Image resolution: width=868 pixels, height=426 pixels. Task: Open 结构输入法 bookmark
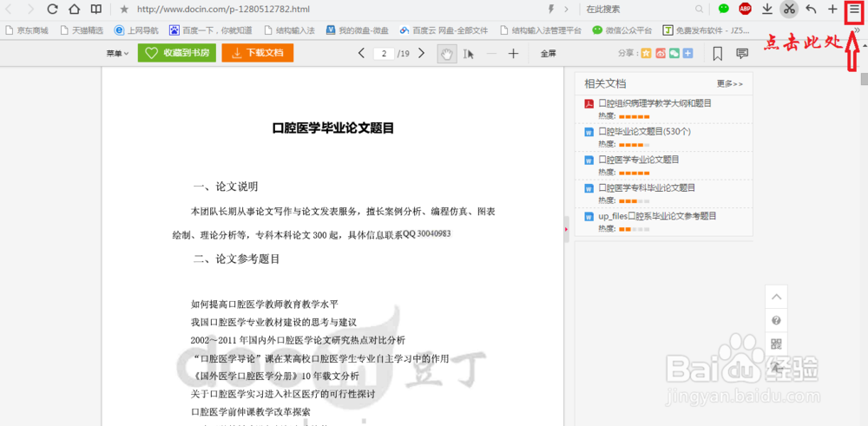pos(290,30)
